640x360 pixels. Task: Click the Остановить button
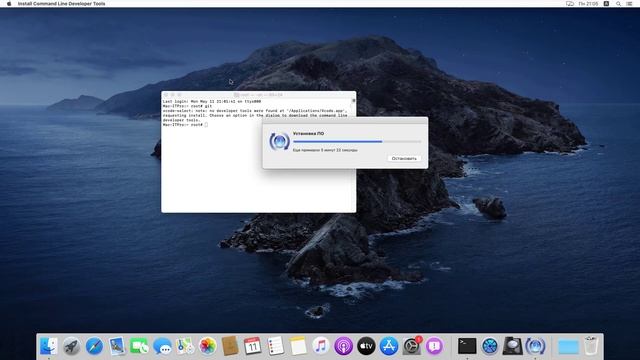(404, 158)
